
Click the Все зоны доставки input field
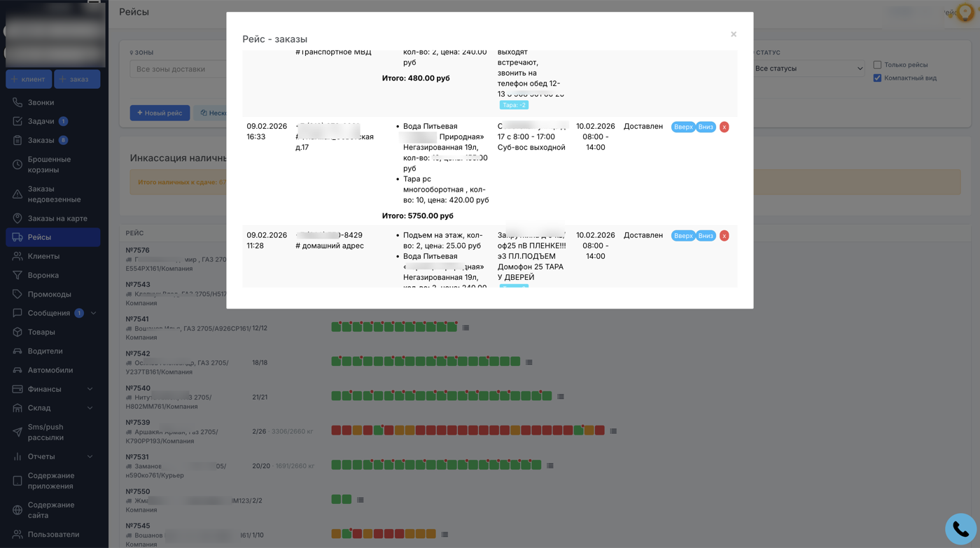pos(178,69)
